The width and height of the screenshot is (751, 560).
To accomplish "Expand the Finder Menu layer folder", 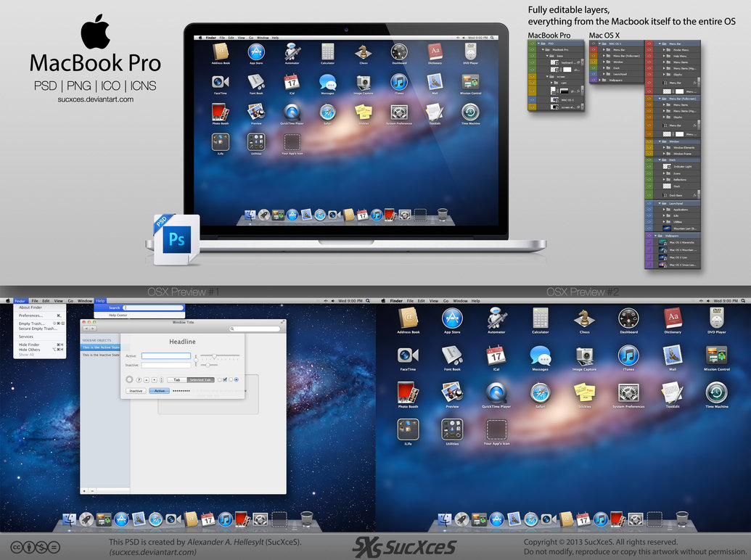I will point(664,50).
